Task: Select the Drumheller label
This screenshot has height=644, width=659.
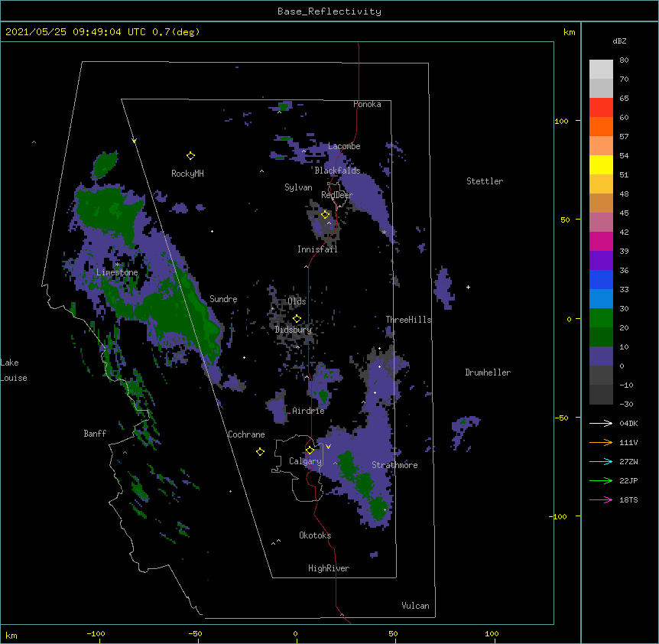Action: coord(488,372)
